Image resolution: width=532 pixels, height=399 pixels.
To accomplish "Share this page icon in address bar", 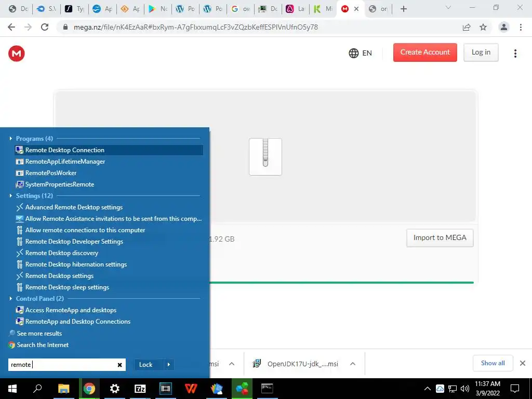I will tap(467, 27).
